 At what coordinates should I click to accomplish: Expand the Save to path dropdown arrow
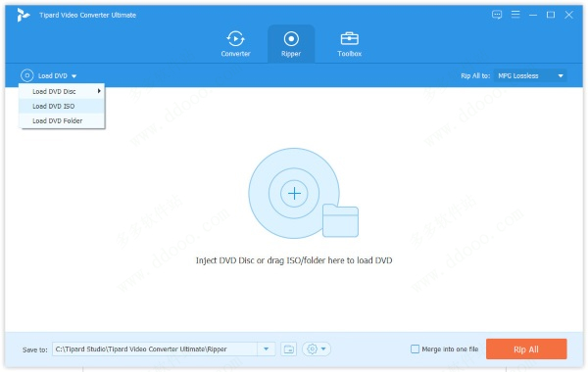[x=267, y=349]
